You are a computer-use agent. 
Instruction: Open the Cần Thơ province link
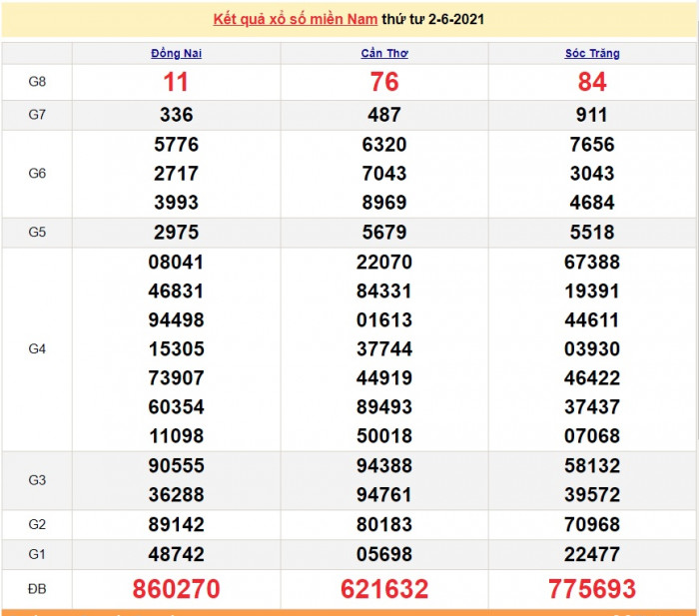[384, 53]
